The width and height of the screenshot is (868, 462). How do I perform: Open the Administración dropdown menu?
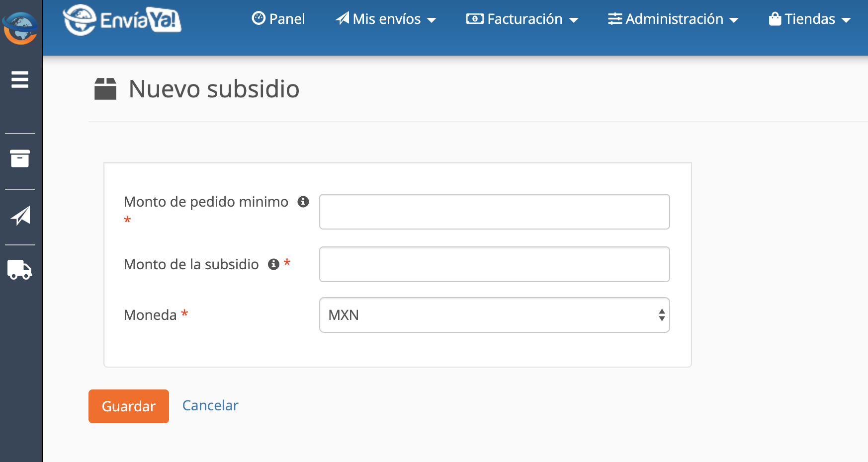673,19
